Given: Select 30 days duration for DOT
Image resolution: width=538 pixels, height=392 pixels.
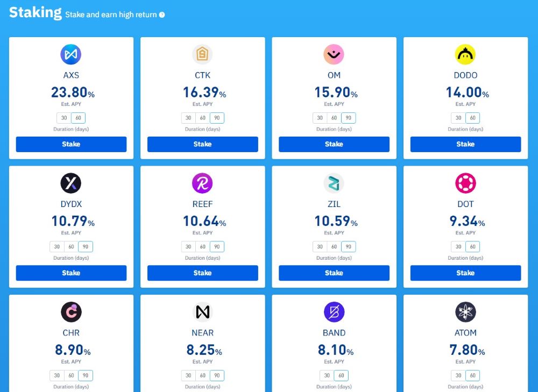Looking at the screenshot, I should (458, 246).
